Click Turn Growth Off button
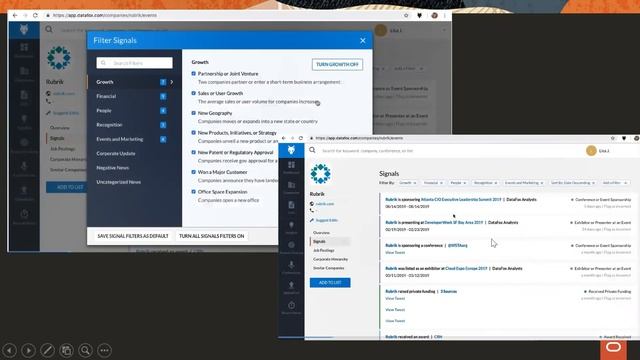This screenshot has height=360, width=640. coord(337,64)
